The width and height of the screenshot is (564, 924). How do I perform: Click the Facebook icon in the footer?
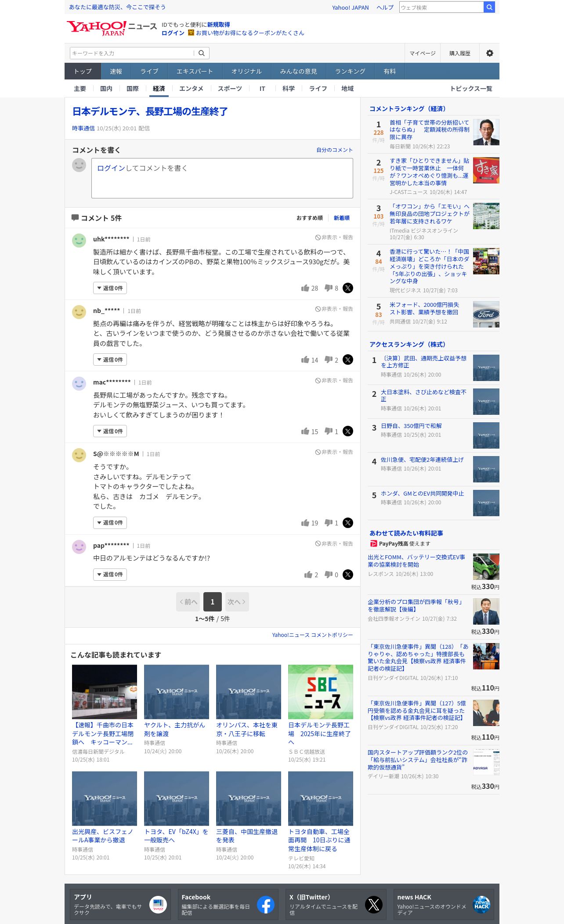click(x=266, y=905)
